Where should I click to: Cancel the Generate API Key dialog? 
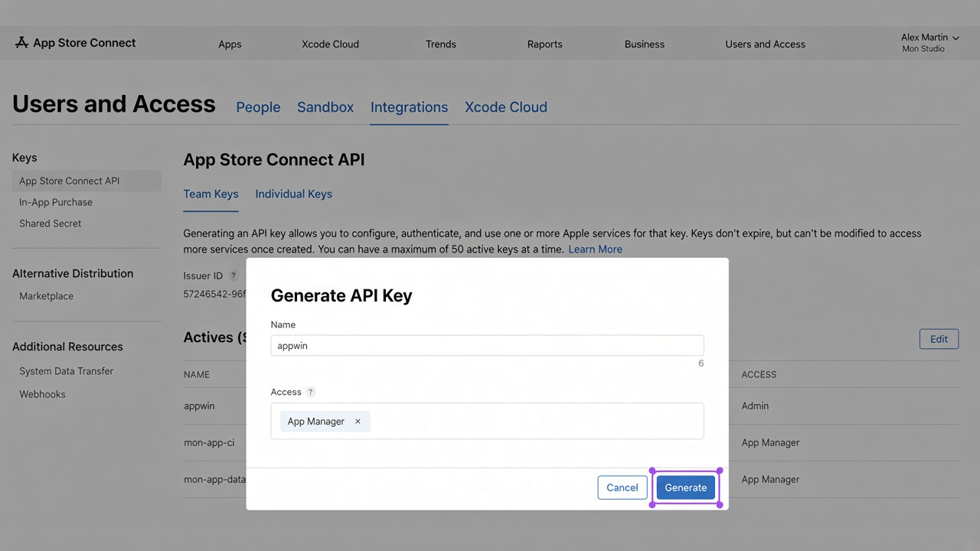point(622,487)
